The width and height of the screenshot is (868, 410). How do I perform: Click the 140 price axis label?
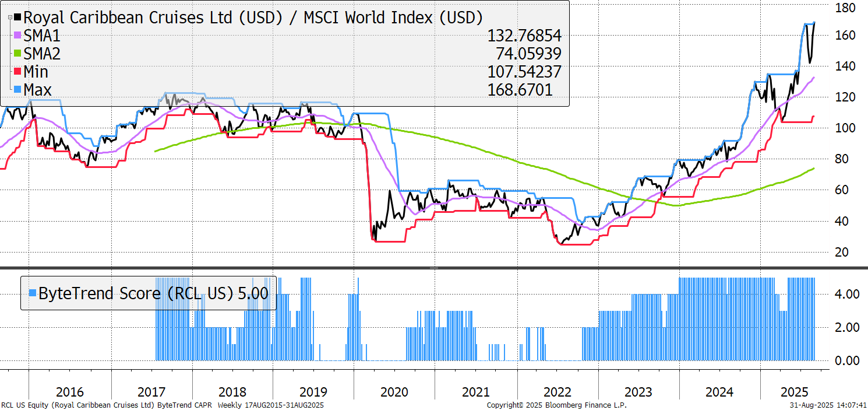click(845, 66)
